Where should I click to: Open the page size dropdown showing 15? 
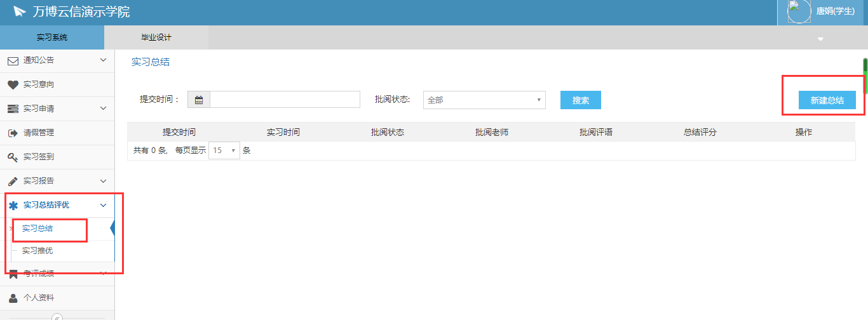point(224,151)
